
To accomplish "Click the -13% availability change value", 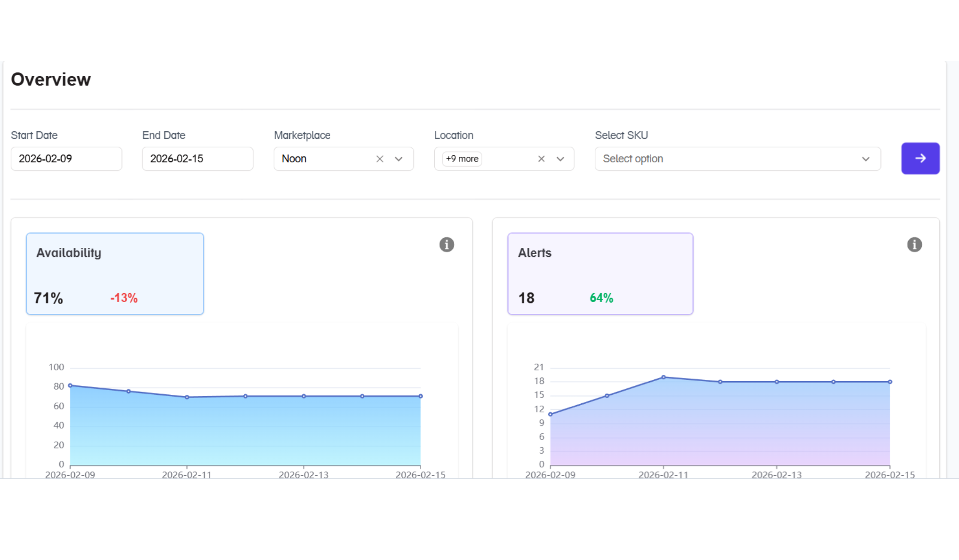I will coord(124,298).
